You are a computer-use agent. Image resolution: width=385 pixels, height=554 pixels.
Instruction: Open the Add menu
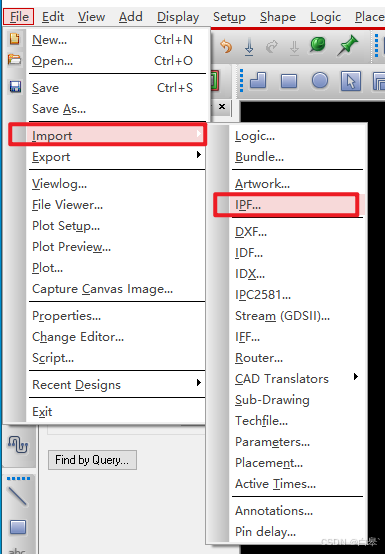(x=131, y=17)
